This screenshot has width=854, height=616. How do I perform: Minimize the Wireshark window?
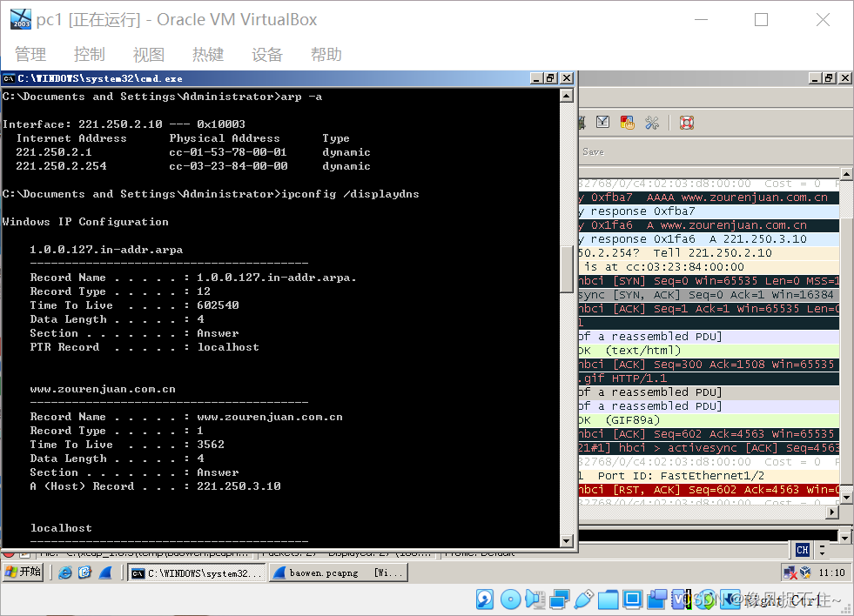pos(815,78)
